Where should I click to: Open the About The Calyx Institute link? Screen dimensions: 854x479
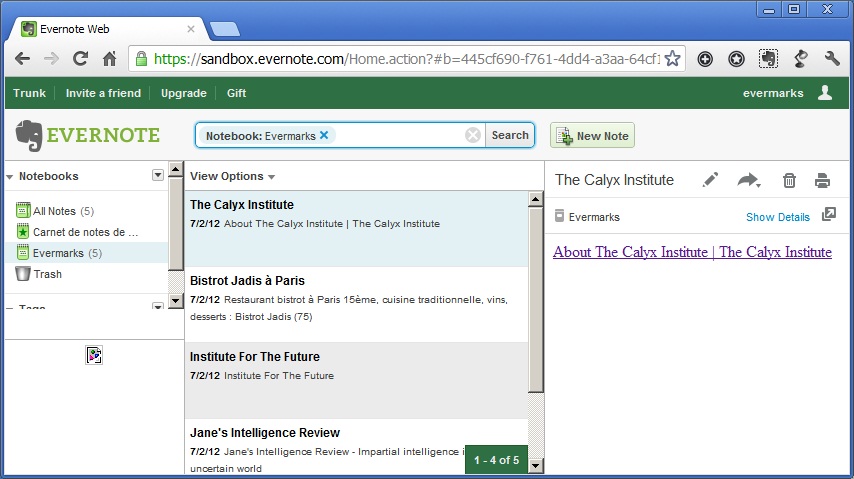pyautogui.click(x=692, y=252)
